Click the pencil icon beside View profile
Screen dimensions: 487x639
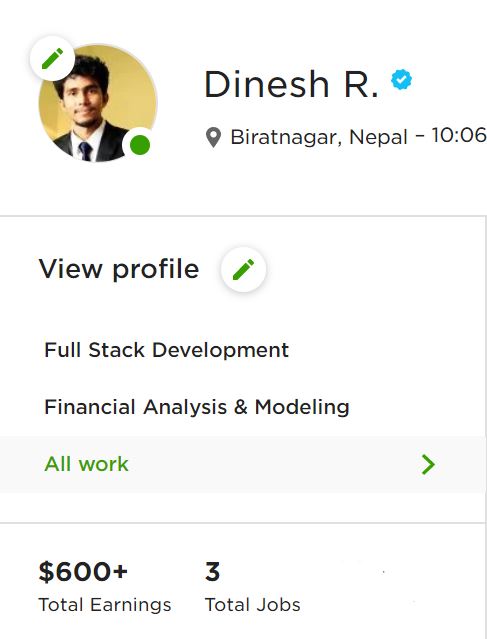[243, 269]
